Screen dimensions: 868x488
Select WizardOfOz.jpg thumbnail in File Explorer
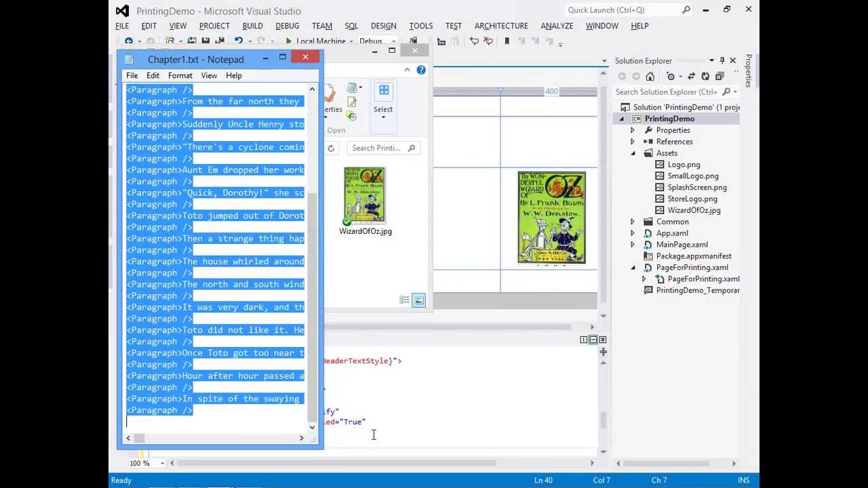coord(365,196)
